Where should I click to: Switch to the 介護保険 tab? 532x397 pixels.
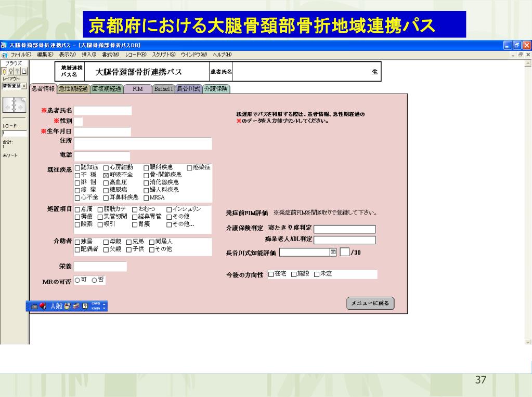[x=216, y=89]
